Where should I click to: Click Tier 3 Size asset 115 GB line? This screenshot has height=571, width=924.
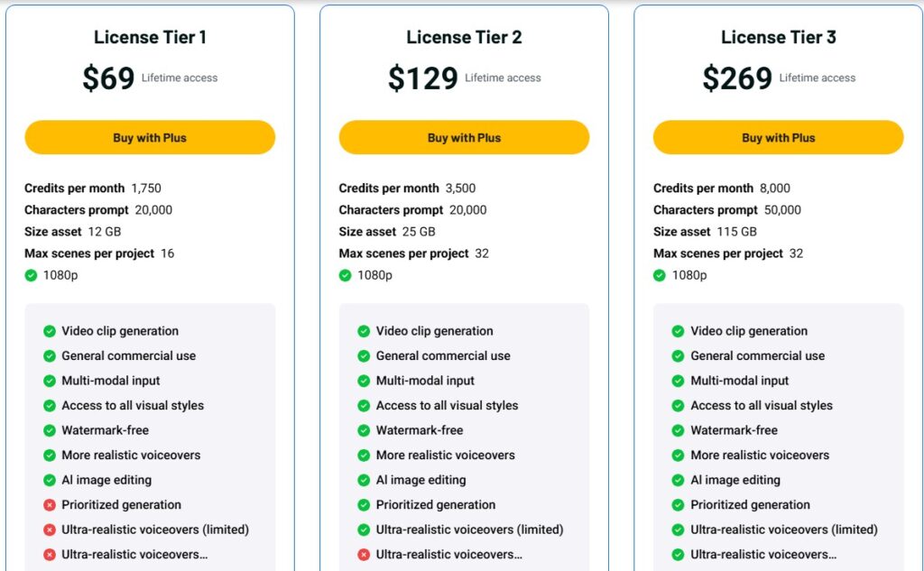click(704, 232)
